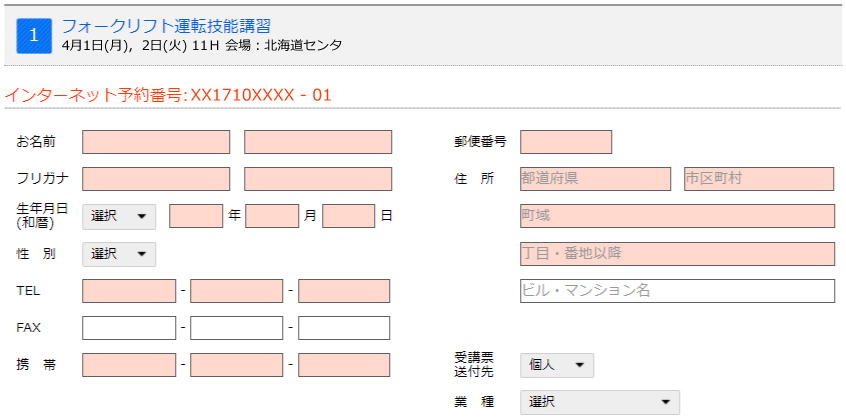Image resolution: width=846 pixels, height=420 pixels.
Task: Focus the first フリガナ input field
Action: click(x=156, y=179)
